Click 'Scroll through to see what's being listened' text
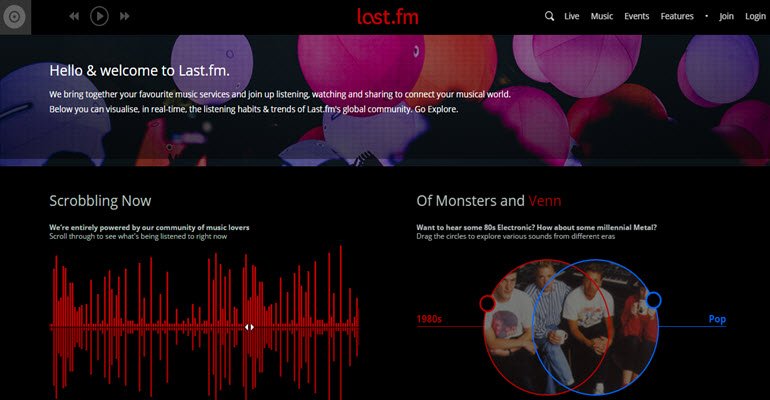 click(138, 237)
